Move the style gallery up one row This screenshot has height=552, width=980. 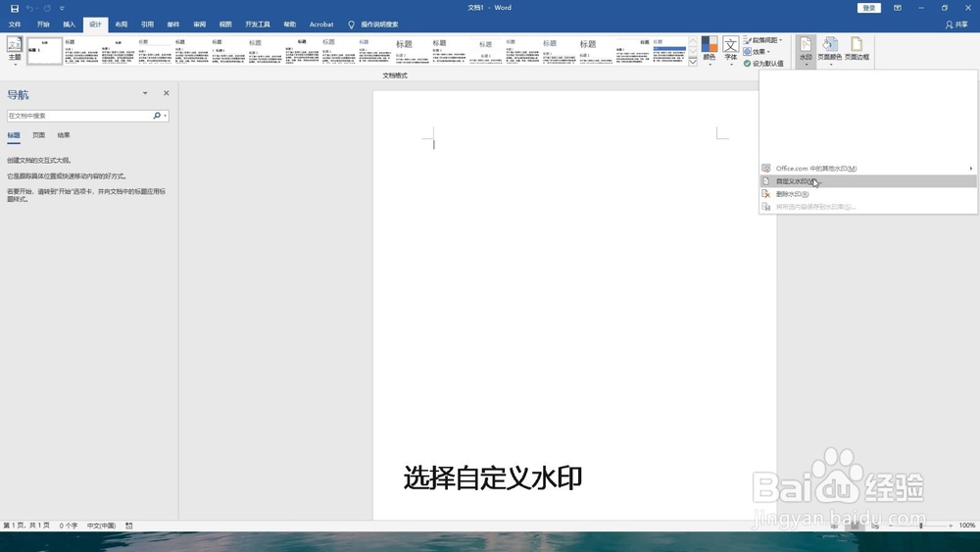(x=693, y=40)
